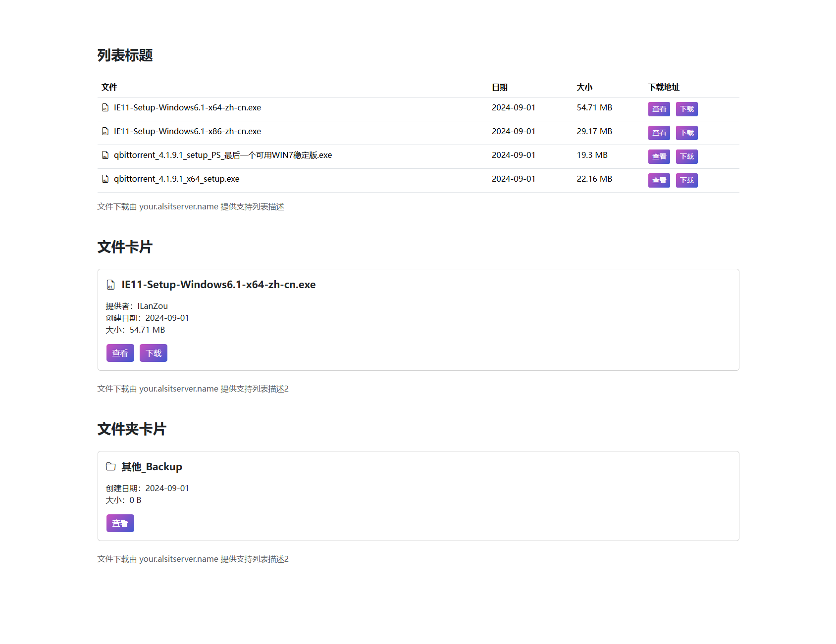The width and height of the screenshot is (836, 644).
Task: Click the folder card title 其他_Backup
Action: click(152, 467)
